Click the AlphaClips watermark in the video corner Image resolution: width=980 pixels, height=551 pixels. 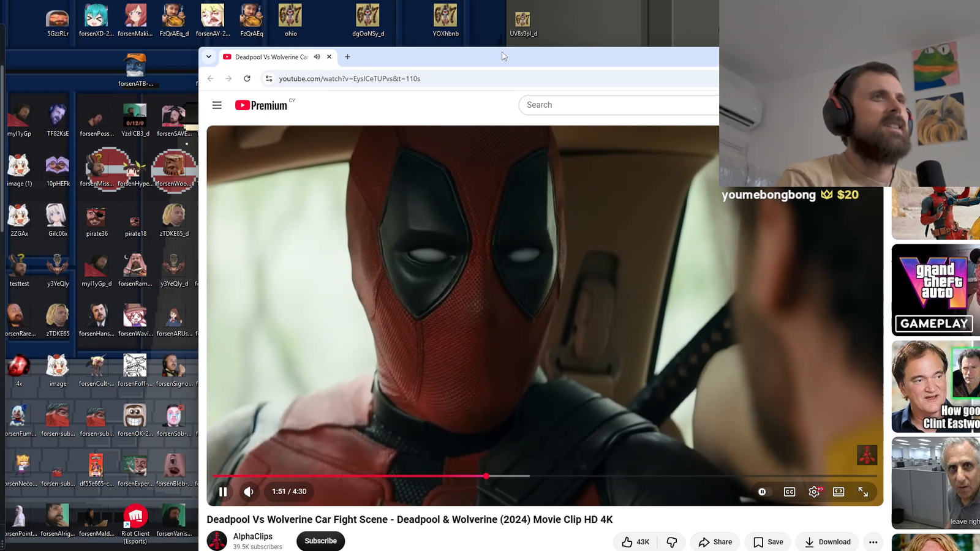(867, 455)
